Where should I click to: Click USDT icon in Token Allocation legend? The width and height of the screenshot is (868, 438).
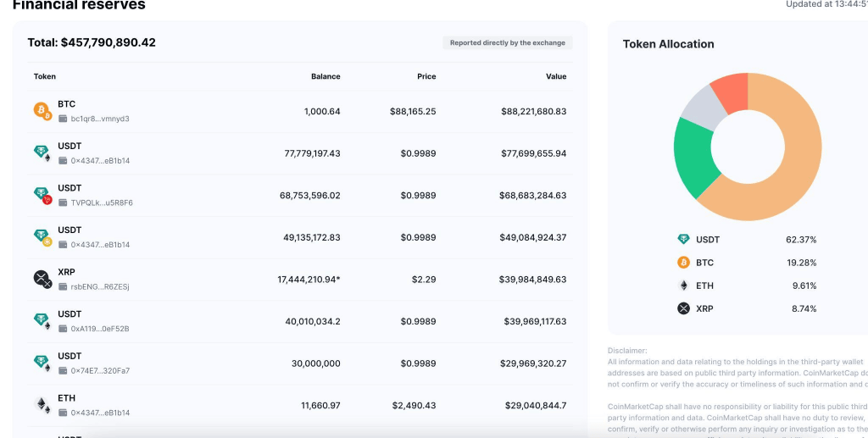[684, 240]
